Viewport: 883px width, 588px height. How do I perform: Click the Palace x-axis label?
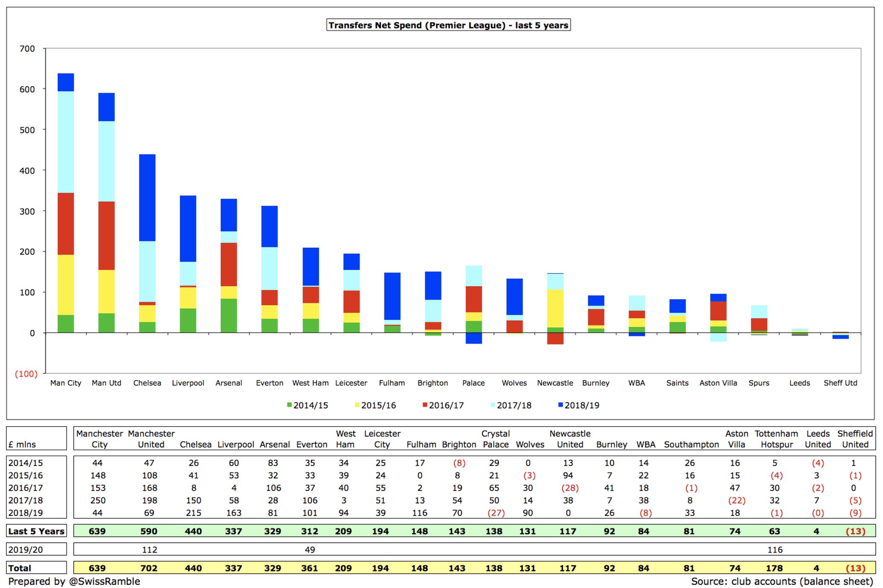473,383
